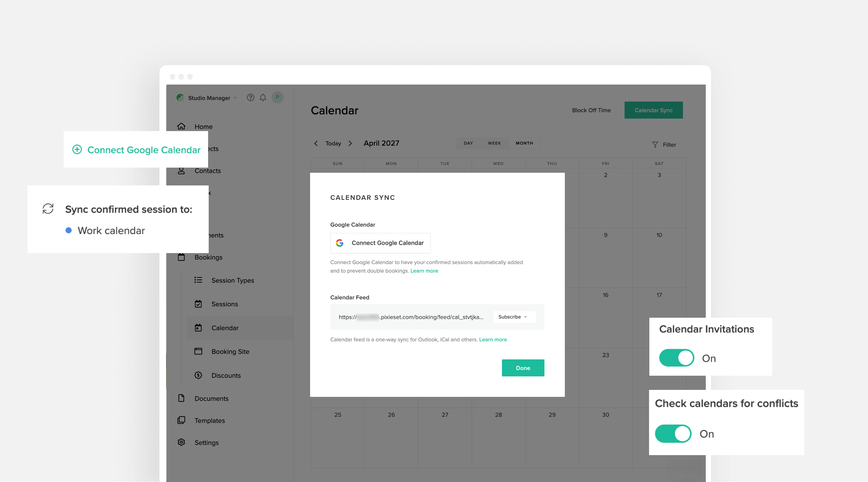Viewport: 868px width, 482px height.
Task: Click the sync arrows icon in callout
Action: tap(48, 209)
